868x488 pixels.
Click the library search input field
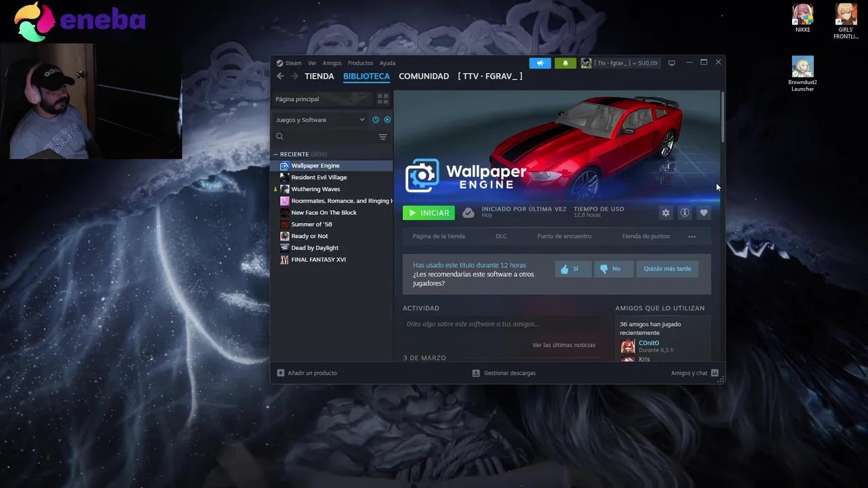[330, 137]
